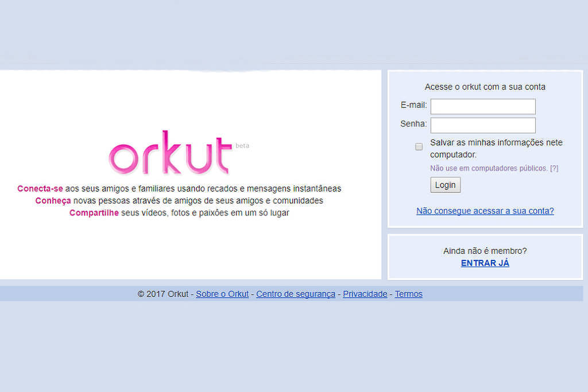Click the pink Conecta-se heading
This screenshot has height=392, width=588.
click(x=40, y=189)
